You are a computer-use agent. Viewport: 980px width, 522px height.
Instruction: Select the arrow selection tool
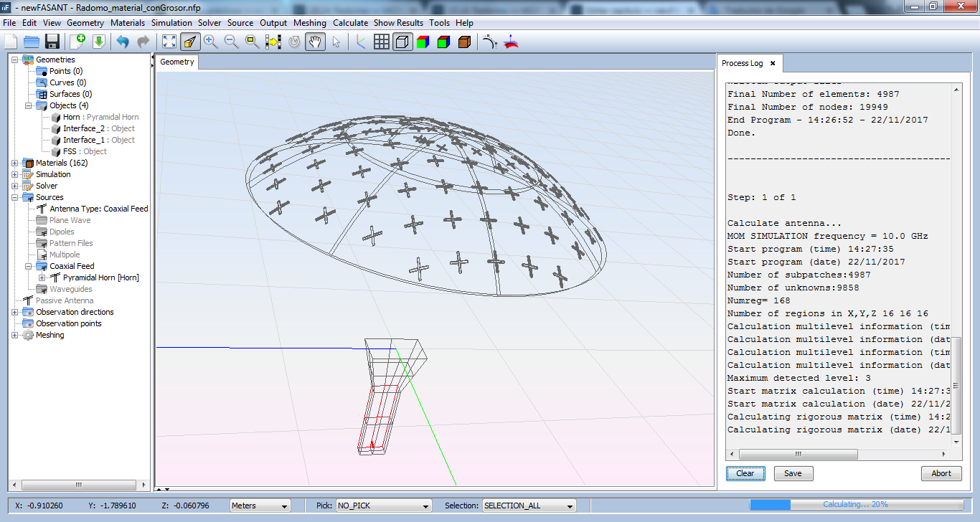point(335,42)
